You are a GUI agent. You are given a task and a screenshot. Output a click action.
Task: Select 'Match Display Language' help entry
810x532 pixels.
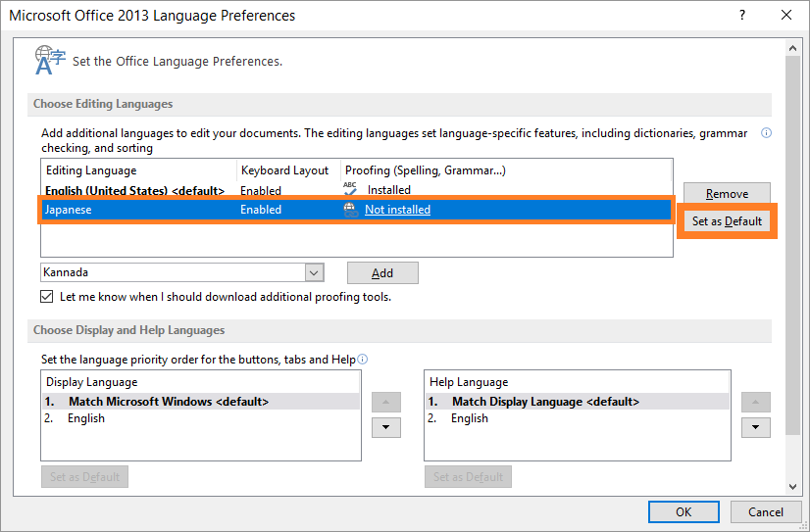tap(578, 402)
